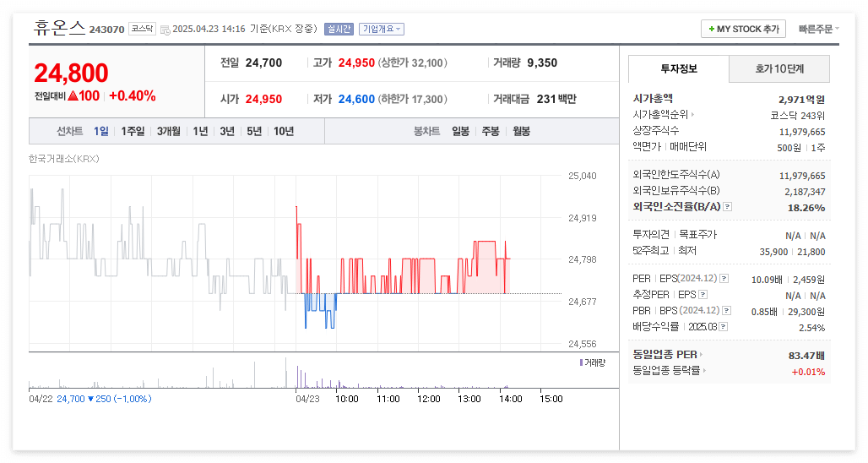The width and height of the screenshot is (868, 463).
Task: Click the 고가 value 24,950
Action: pos(356,63)
